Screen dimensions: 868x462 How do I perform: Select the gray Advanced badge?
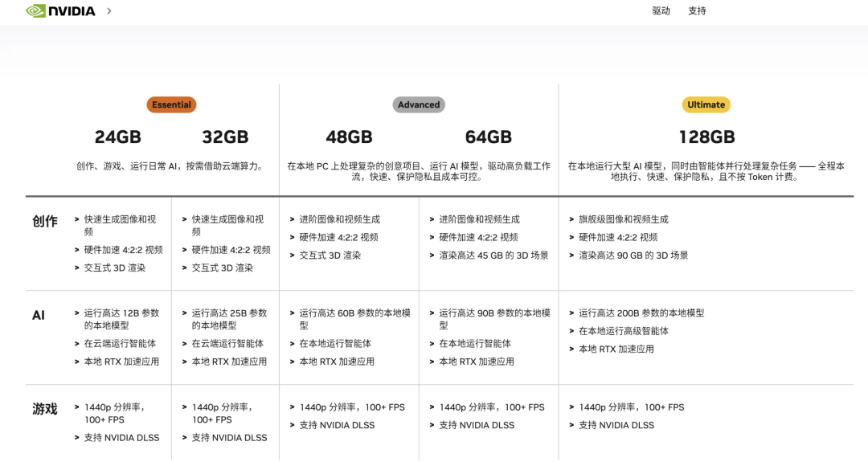(419, 104)
